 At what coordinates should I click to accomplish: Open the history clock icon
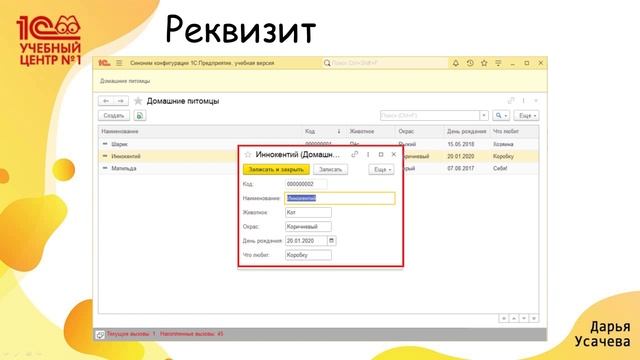tap(470, 63)
